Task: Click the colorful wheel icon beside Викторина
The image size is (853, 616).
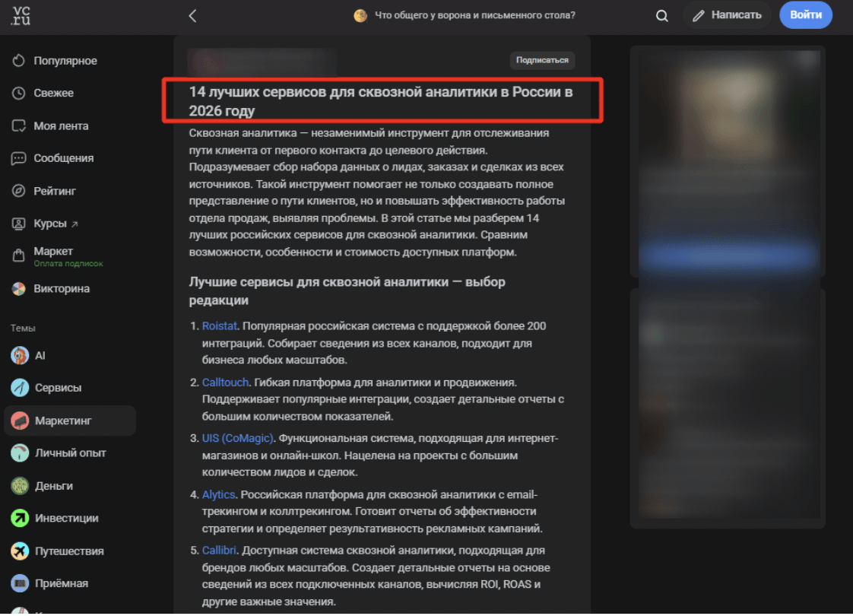Action: tap(18, 289)
